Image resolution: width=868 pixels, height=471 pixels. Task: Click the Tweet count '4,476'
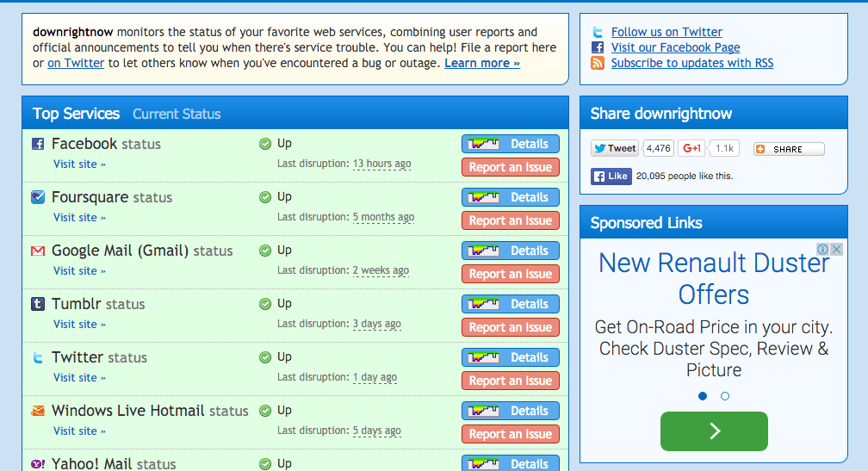point(658,148)
